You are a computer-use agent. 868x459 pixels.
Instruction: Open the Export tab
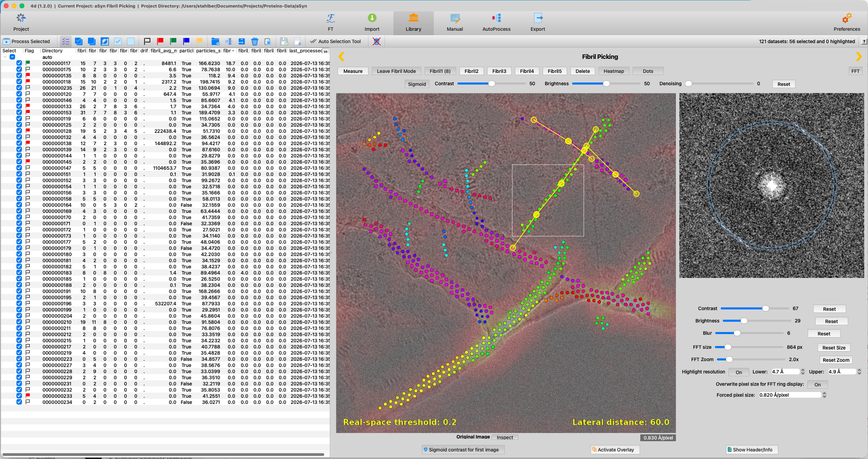coord(538,23)
